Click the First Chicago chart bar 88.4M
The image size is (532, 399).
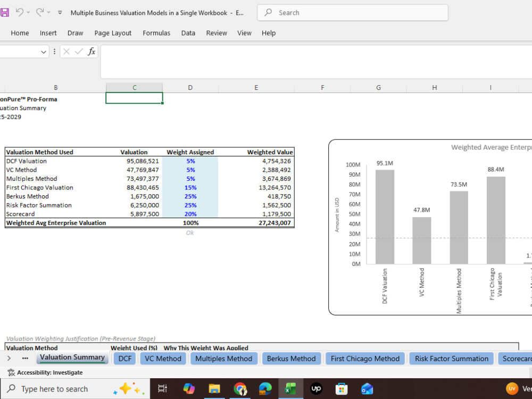[496, 220]
